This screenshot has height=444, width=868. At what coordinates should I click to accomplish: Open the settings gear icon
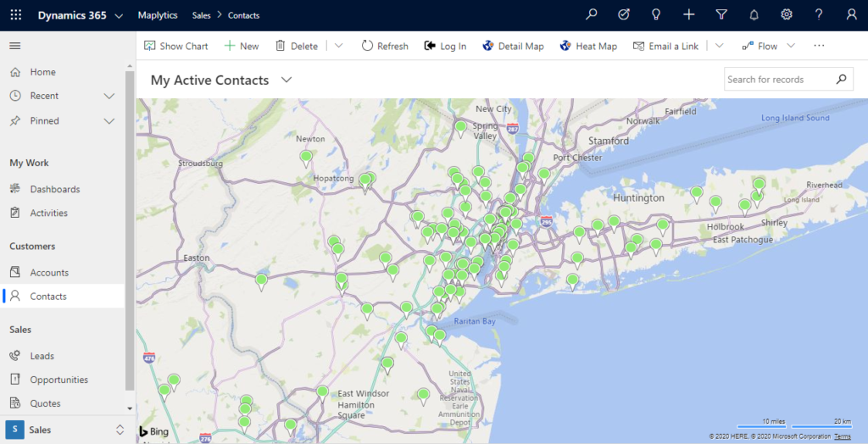point(787,15)
